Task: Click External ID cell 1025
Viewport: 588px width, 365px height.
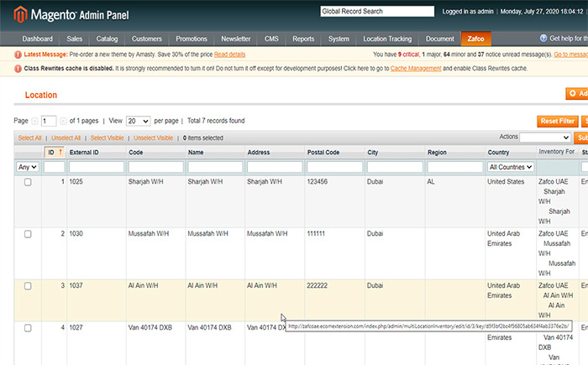Action: 76,182
